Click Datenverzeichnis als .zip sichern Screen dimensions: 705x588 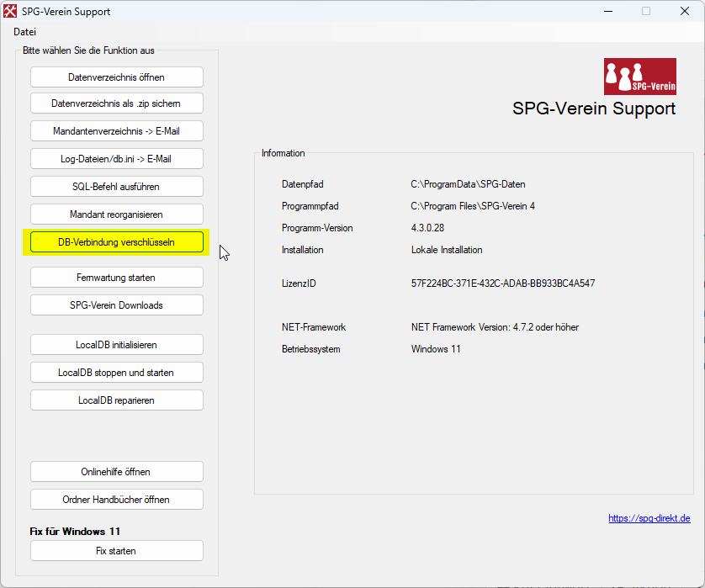click(116, 103)
